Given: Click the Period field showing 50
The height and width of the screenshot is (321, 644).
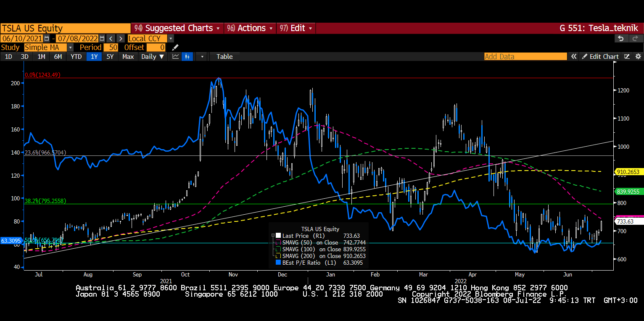Looking at the screenshot, I should point(111,47).
